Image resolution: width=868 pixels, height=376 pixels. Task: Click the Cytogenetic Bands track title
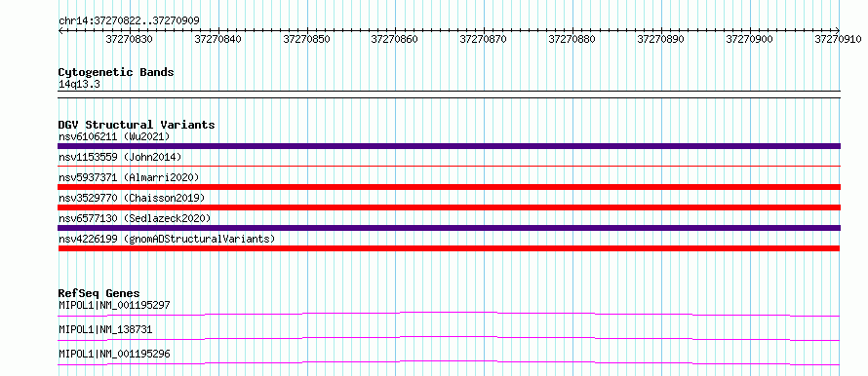(x=116, y=72)
